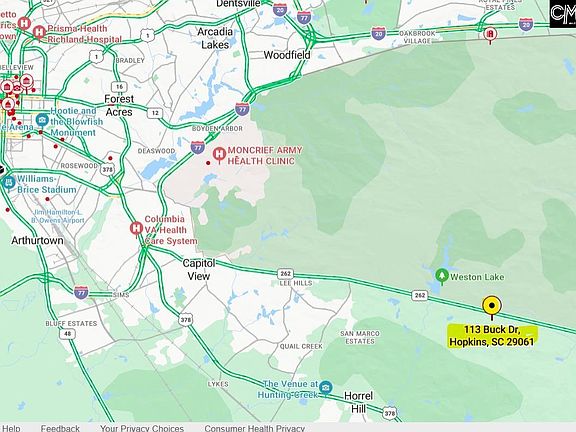Screen dimensions: 576x432
Task: Open the Feedback link
Action: tap(60, 428)
